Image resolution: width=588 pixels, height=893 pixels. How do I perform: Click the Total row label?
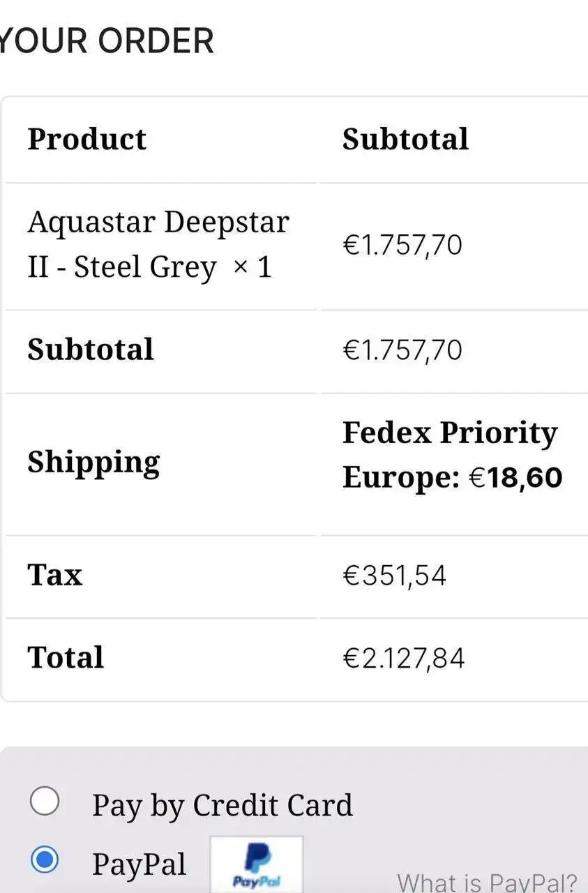[x=66, y=658]
